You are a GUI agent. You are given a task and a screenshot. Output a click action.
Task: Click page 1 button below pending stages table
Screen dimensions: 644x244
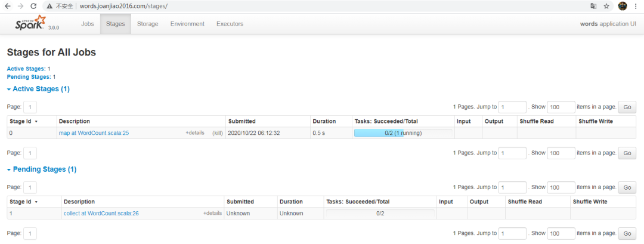click(30, 234)
